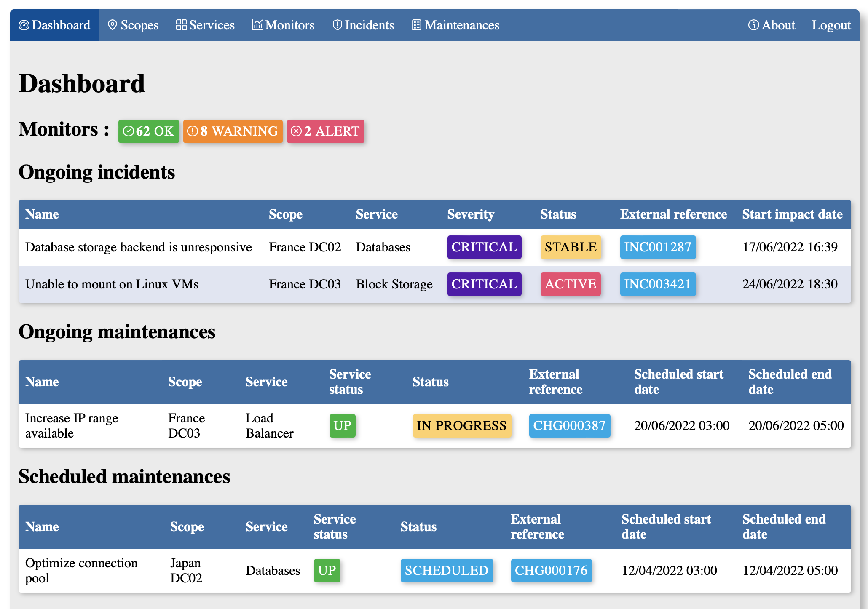The image size is (868, 609).
Task: Click the Scopes location pin icon
Action: 113,25
